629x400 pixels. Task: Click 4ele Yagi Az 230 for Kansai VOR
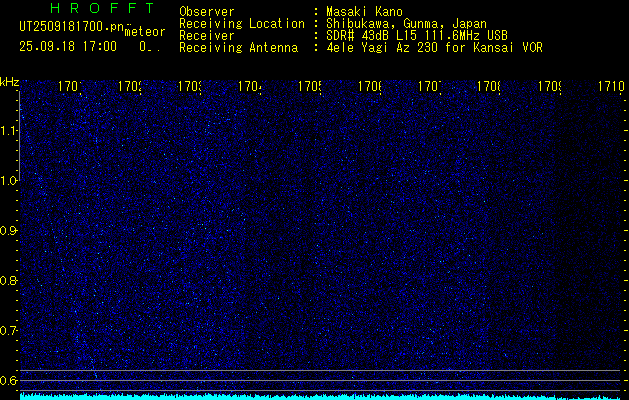434,48
